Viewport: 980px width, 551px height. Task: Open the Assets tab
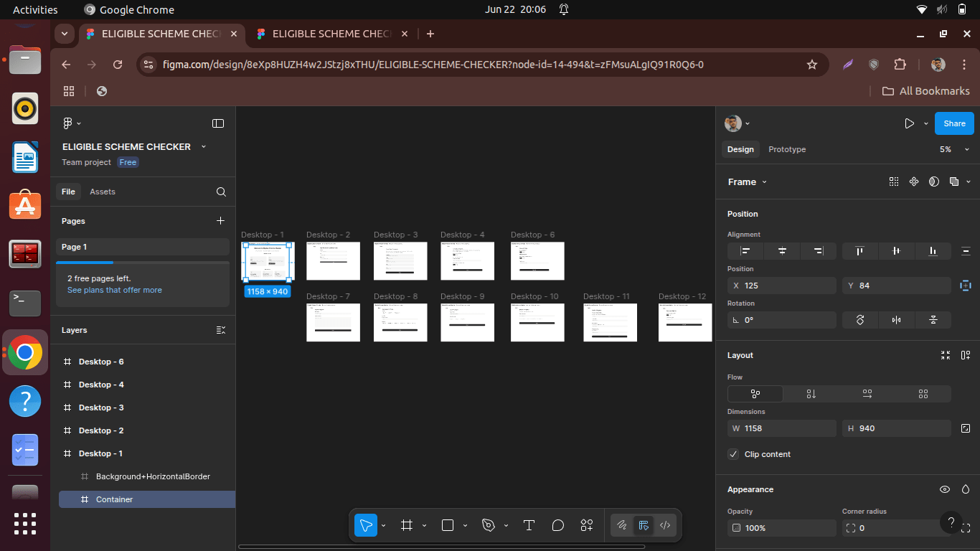[x=103, y=192]
